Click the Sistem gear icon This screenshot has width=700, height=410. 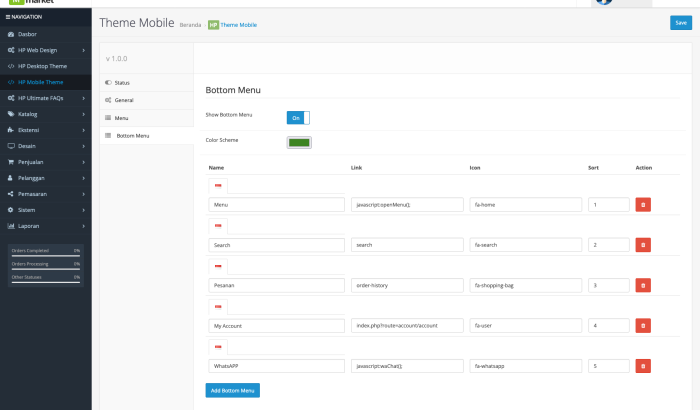tap(11, 210)
